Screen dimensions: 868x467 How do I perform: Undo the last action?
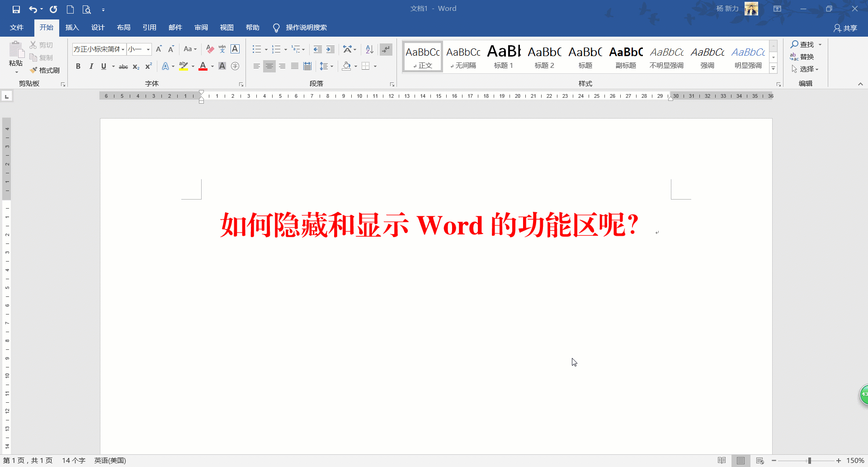[33, 9]
